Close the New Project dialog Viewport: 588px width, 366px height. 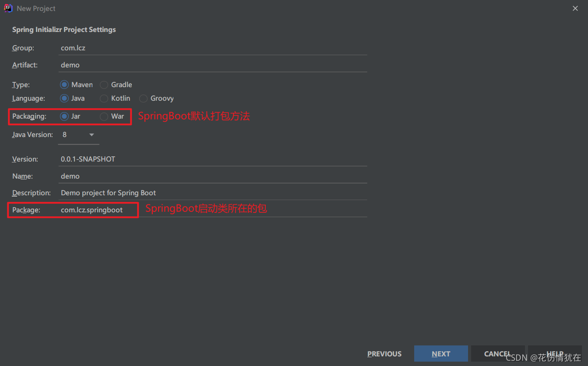[575, 8]
